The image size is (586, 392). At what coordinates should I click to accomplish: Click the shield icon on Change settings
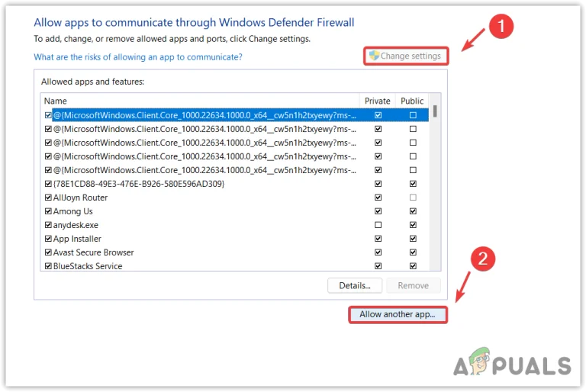click(374, 56)
